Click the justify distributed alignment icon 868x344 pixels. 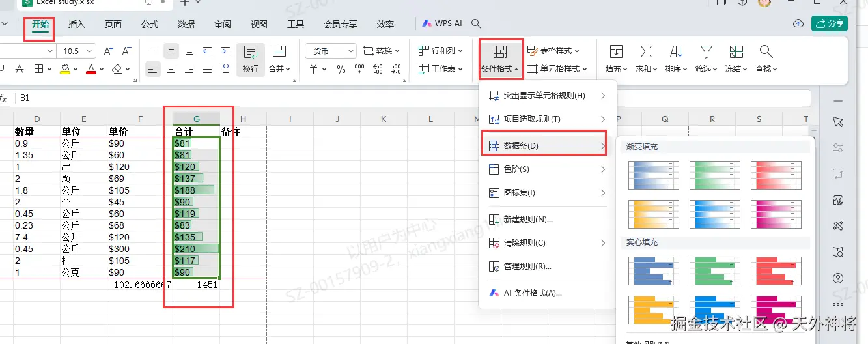pos(207,68)
